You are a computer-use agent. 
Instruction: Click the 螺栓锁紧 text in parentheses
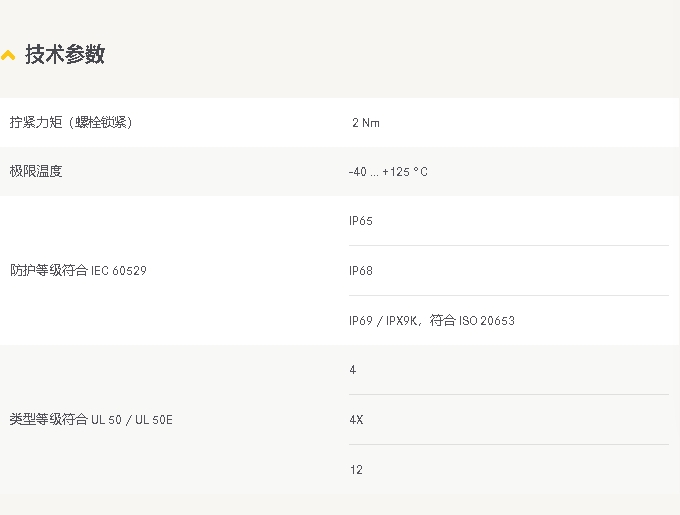(101, 122)
